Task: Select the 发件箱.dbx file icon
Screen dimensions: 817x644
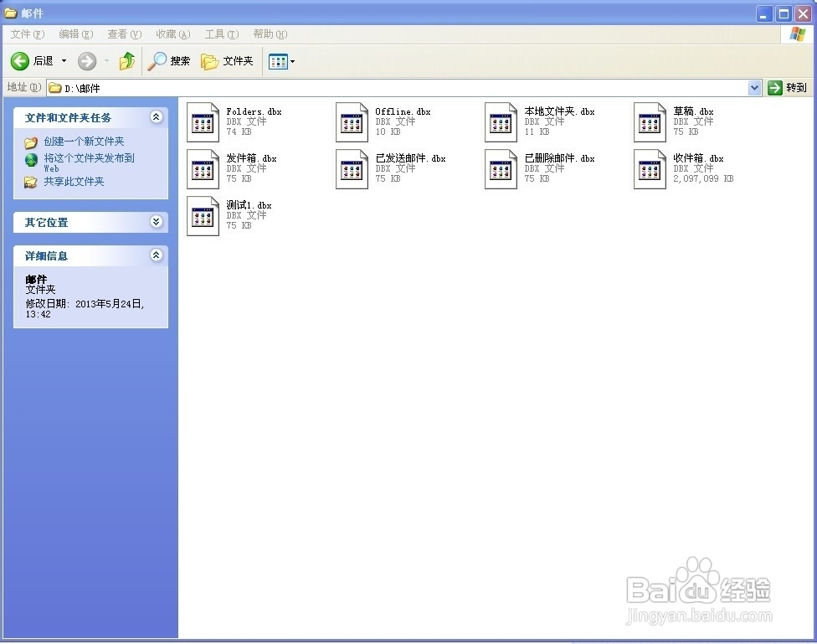Action: pyautogui.click(x=202, y=167)
